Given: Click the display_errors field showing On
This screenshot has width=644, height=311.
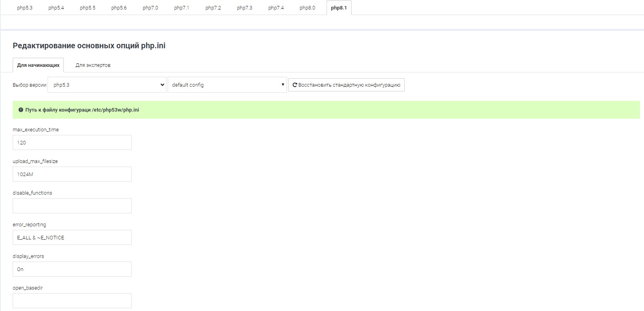Looking at the screenshot, I should [x=72, y=269].
